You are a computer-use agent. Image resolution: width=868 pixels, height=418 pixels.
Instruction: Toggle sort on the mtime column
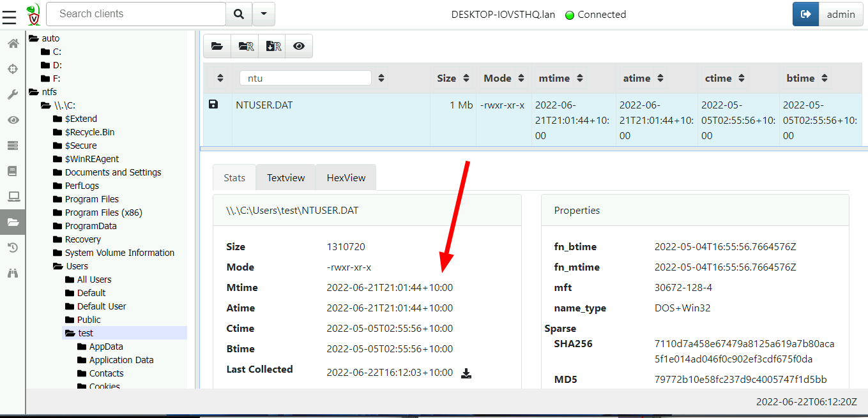(x=580, y=78)
